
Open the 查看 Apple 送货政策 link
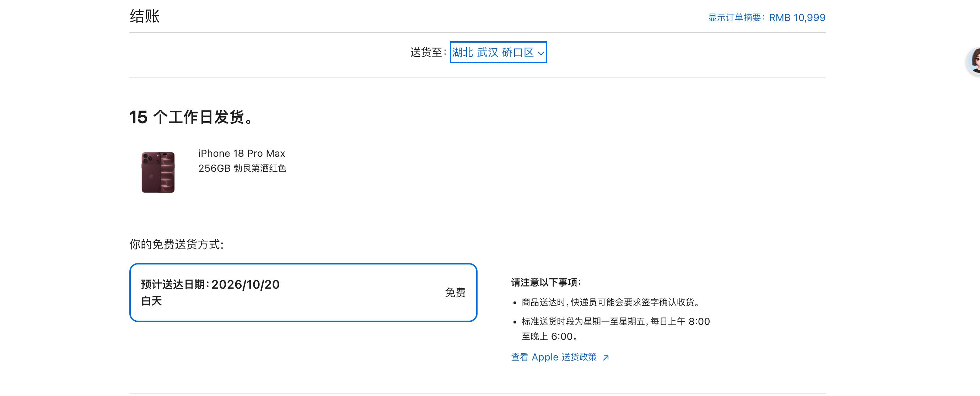tap(560, 357)
